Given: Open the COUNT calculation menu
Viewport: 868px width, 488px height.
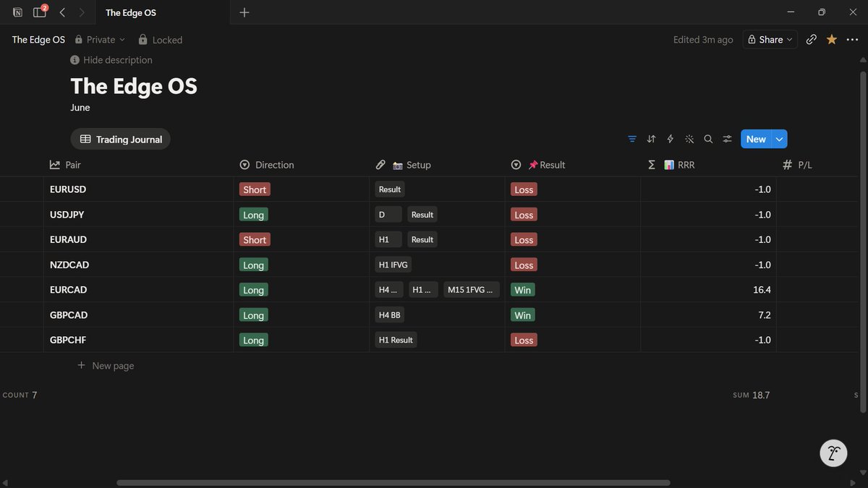Looking at the screenshot, I should coord(20,395).
